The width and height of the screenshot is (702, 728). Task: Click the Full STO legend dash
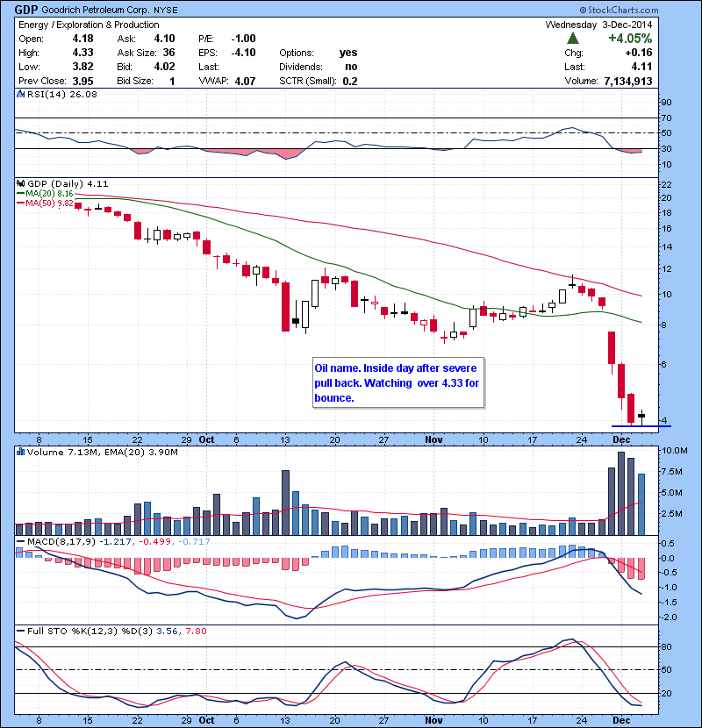pyautogui.click(x=20, y=631)
